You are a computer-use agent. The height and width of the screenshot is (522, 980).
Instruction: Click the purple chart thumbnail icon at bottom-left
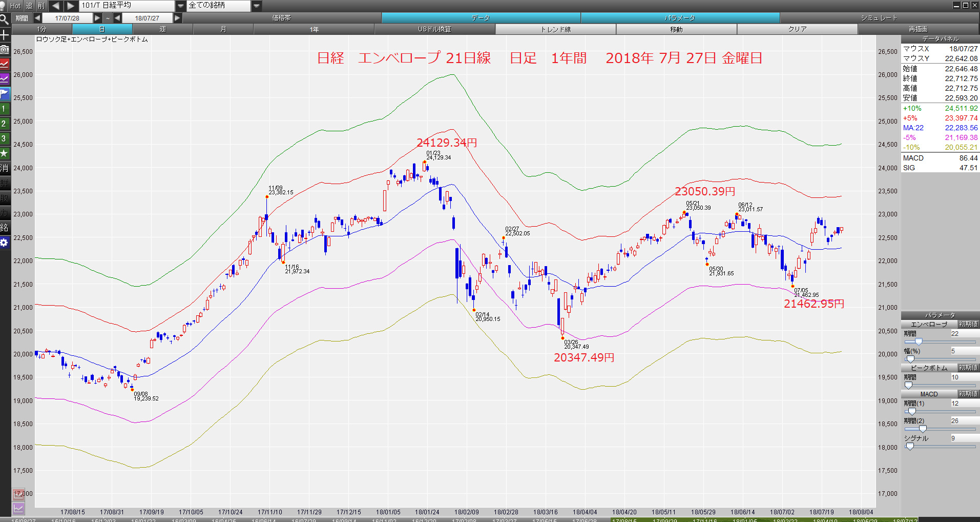[18, 508]
